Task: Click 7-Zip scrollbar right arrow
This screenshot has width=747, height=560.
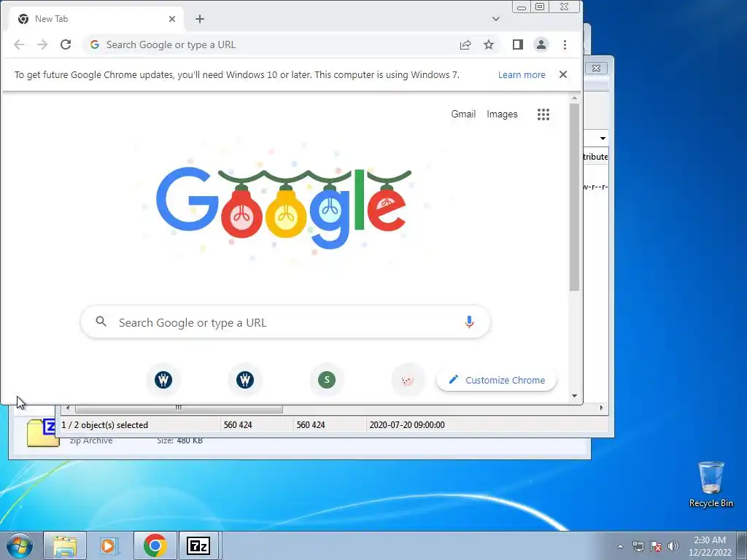Action: 601,408
